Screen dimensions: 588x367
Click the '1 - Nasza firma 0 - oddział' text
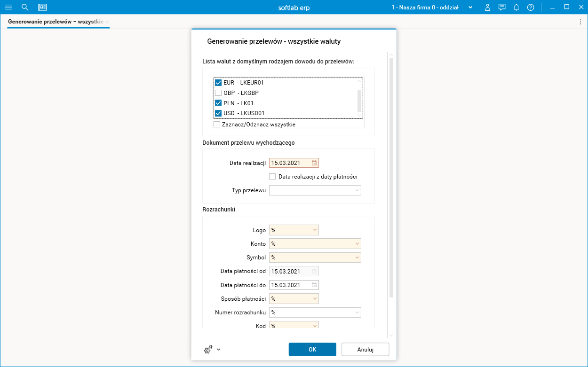[x=426, y=8]
